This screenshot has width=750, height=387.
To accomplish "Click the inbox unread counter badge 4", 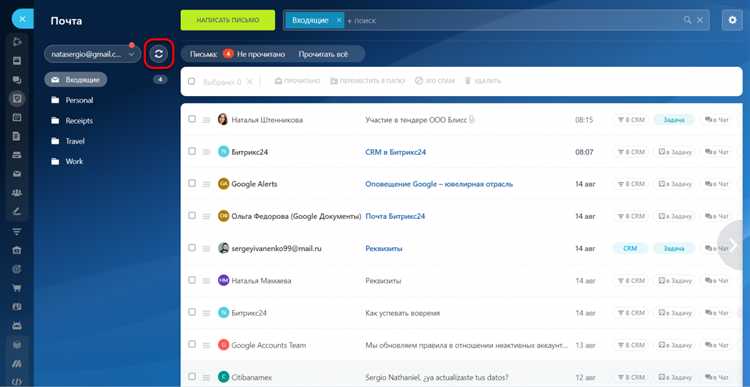I will coord(160,80).
